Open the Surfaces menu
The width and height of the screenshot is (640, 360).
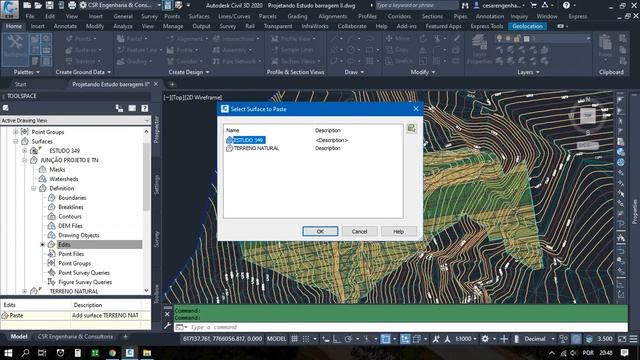point(199,16)
